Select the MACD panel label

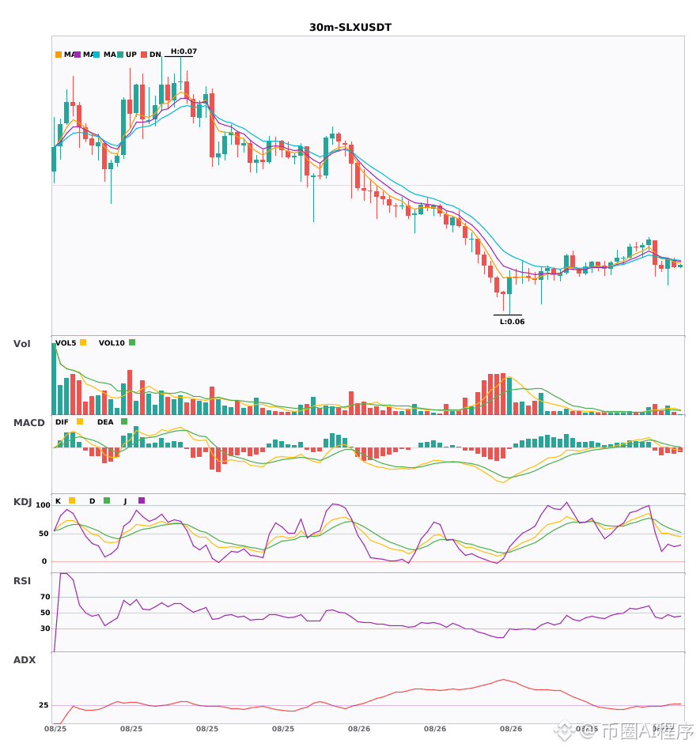point(28,422)
